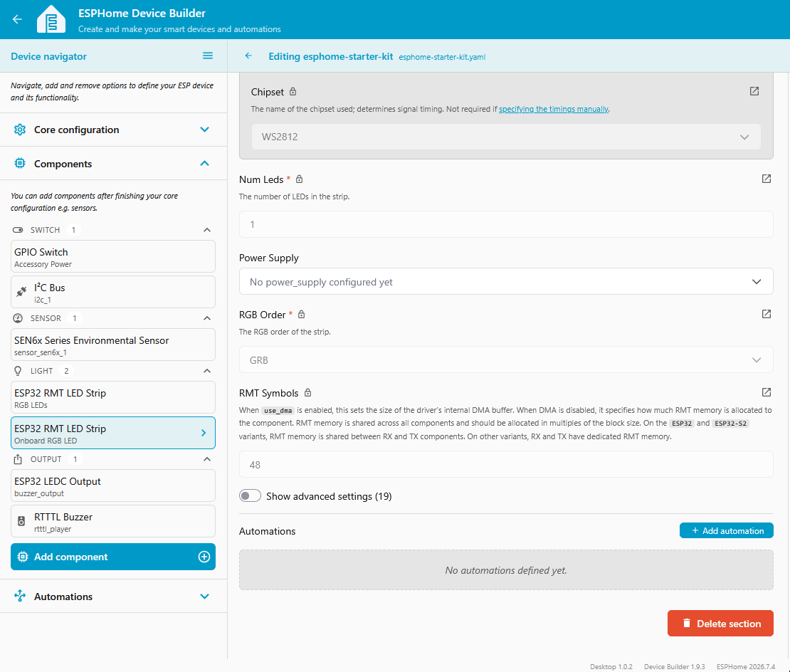The height and width of the screenshot is (672, 790).
Task: Open Chipset documentation external link icon
Action: [754, 91]
